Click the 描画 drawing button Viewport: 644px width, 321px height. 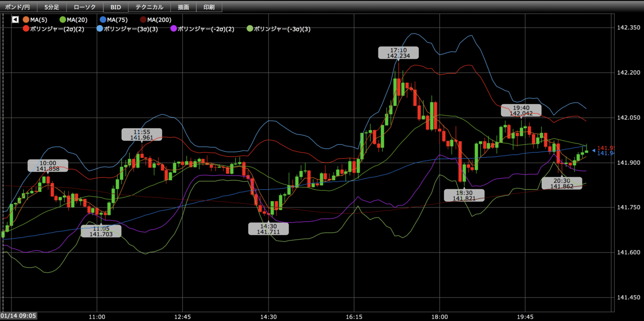(184, 7)
